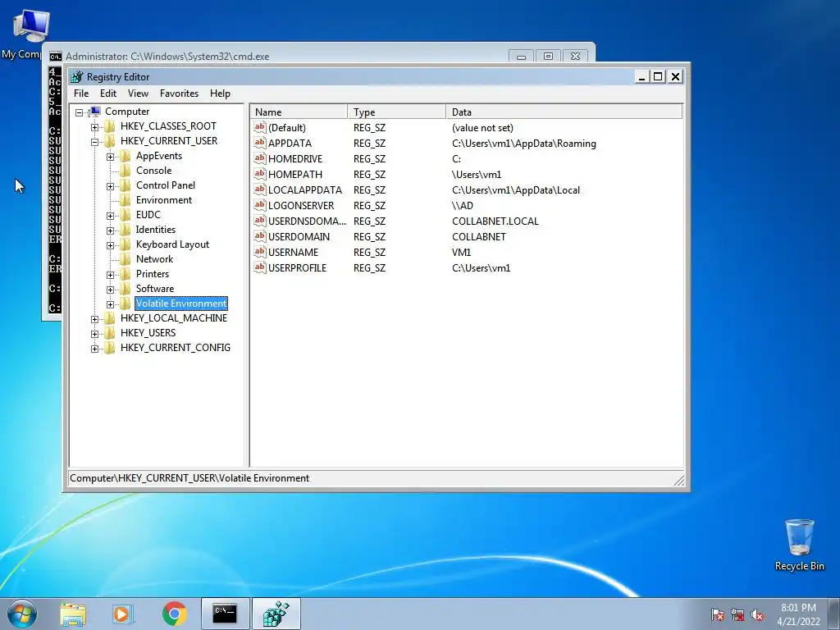Expand the Volatile Environment key

tap(111, 304)
